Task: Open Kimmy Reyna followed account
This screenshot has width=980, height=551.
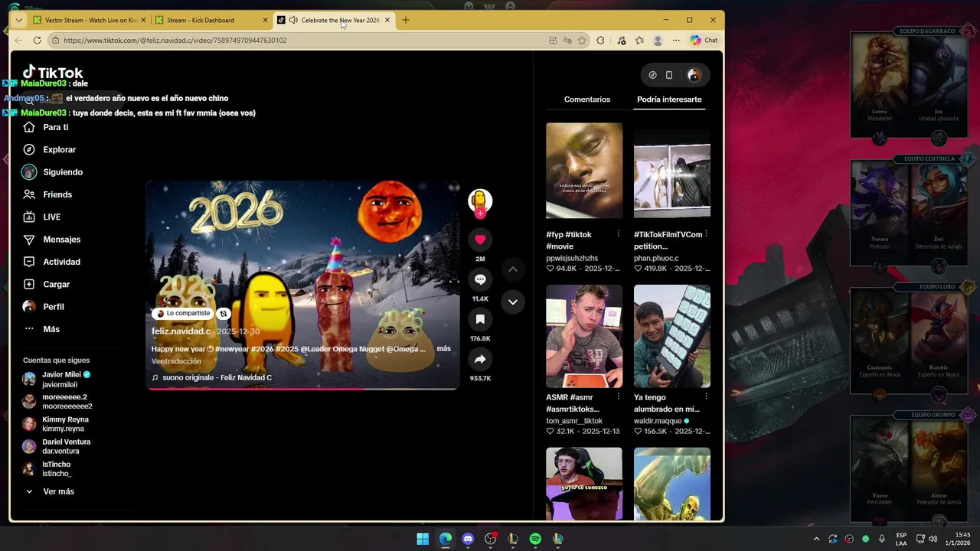Action: point(55,424)
